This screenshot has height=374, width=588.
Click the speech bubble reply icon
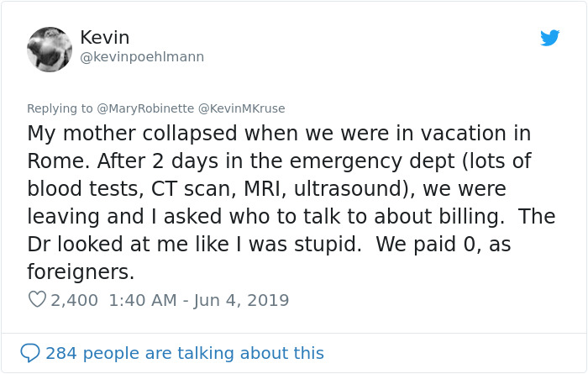point(30,353)
